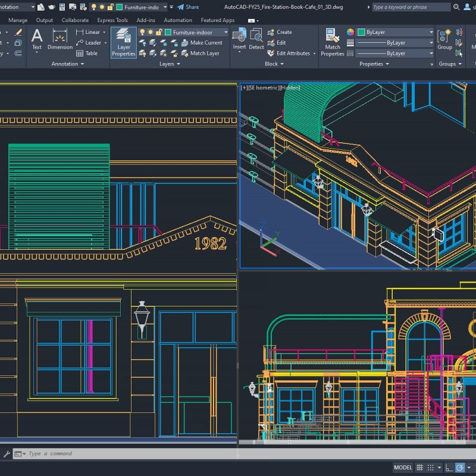Open the Collaborate ribbon tab
476x476 pixels.
pyautogui.click(x=75, y=20)
